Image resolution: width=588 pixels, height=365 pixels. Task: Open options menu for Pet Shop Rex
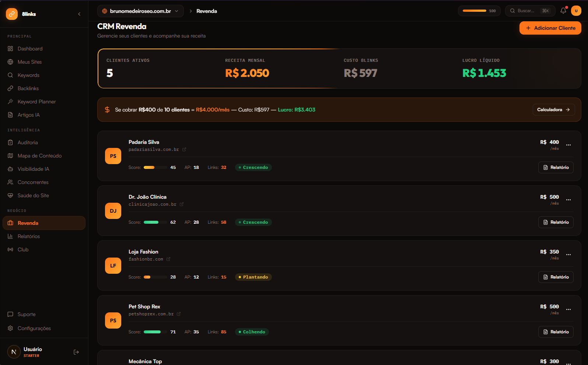pyautogui.click(x=568, y=309)
